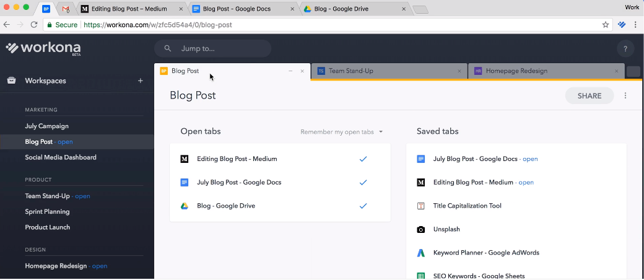The width and height of the screenshot is (644, 280).
Task: Add a new workspace with plus icon
Action: pyautogui.click(x=141, y=81)
